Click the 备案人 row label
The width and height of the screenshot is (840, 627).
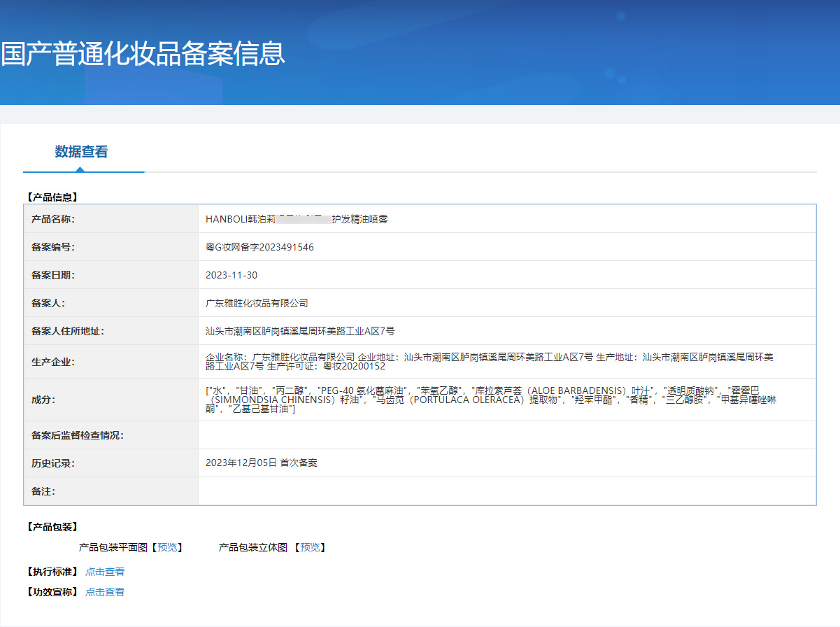point(48,303)
